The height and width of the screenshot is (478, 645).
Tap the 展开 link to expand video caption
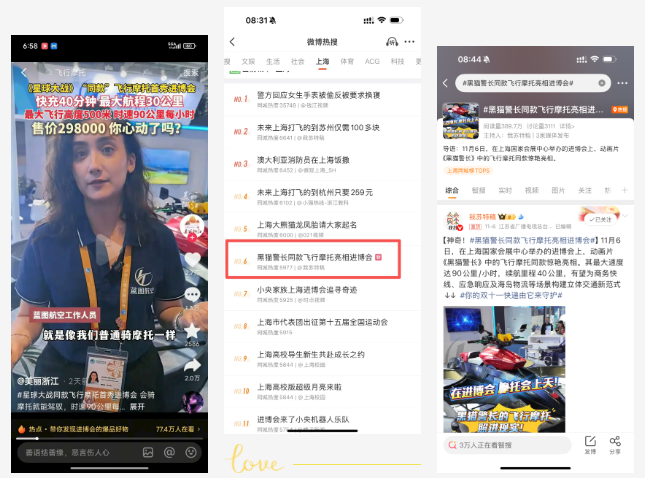pyautogui.click(x=137, y=406)
